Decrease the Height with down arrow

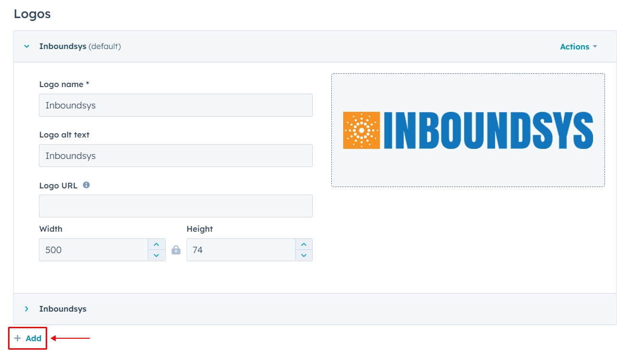[304, 255]
